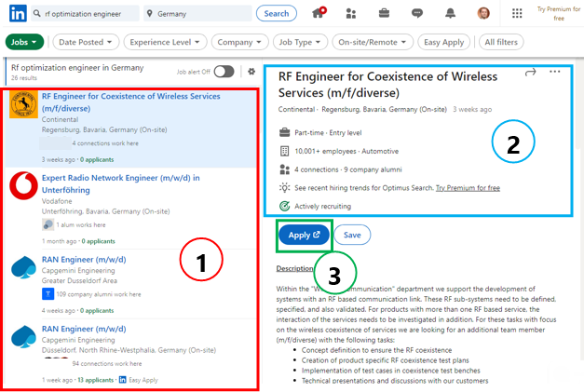Open Expert Radio Network Engineer job listing
Screen dimensions: 584x392
121,183
